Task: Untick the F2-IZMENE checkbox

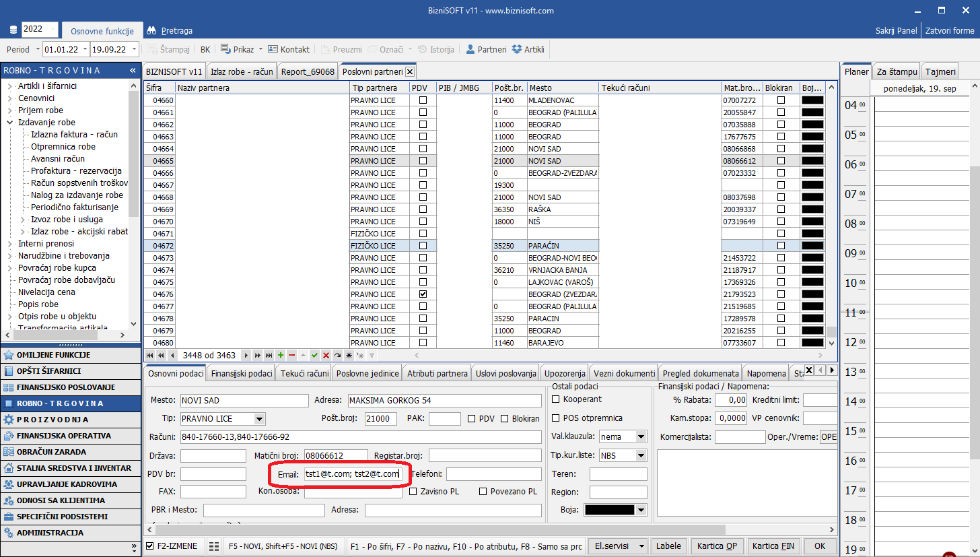Action: coord(149,546)
